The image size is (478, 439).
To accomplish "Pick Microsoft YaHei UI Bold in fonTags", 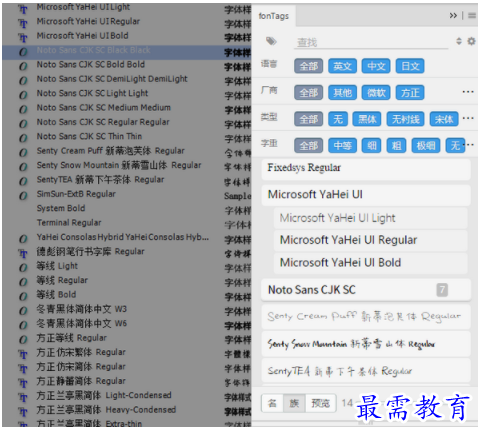I will point(370,263).
